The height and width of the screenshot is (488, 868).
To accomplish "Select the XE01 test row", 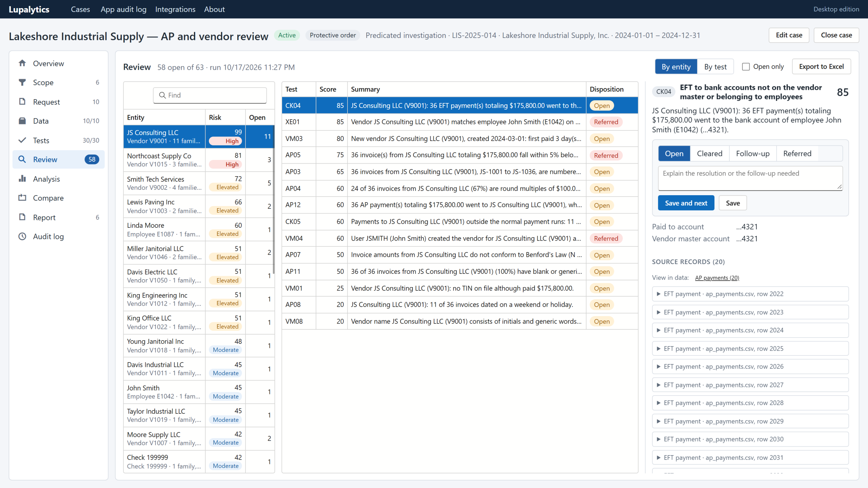I will coord(460,122).
